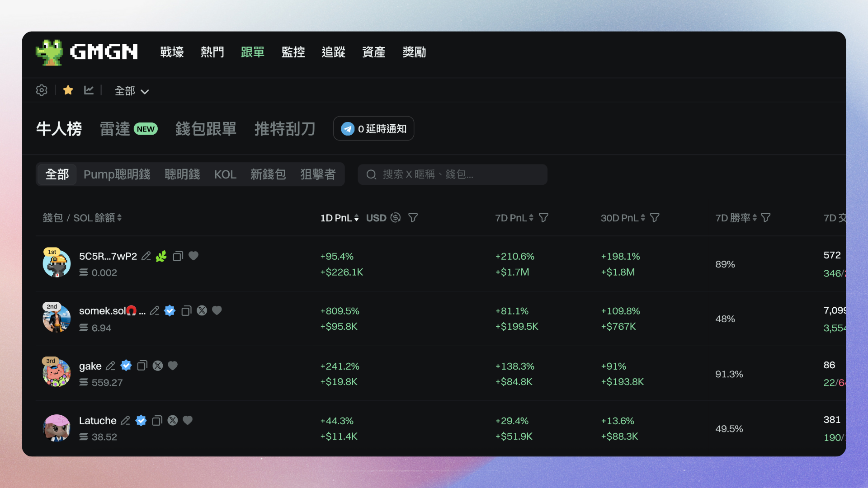The width and height of the screenshot is (868, 488).
Task: Copy address of 5C5R...7wP2 wallet
Action: [178, 256]
